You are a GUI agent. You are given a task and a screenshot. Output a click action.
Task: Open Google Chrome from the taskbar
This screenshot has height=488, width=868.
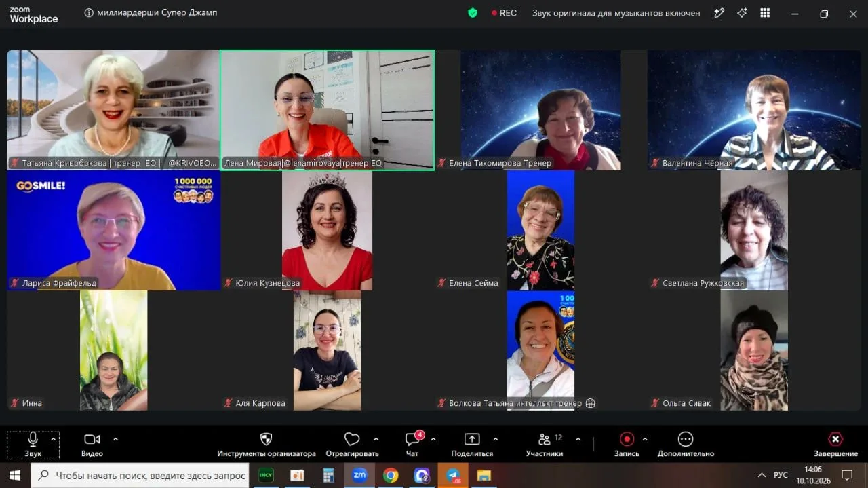point(391,475)
